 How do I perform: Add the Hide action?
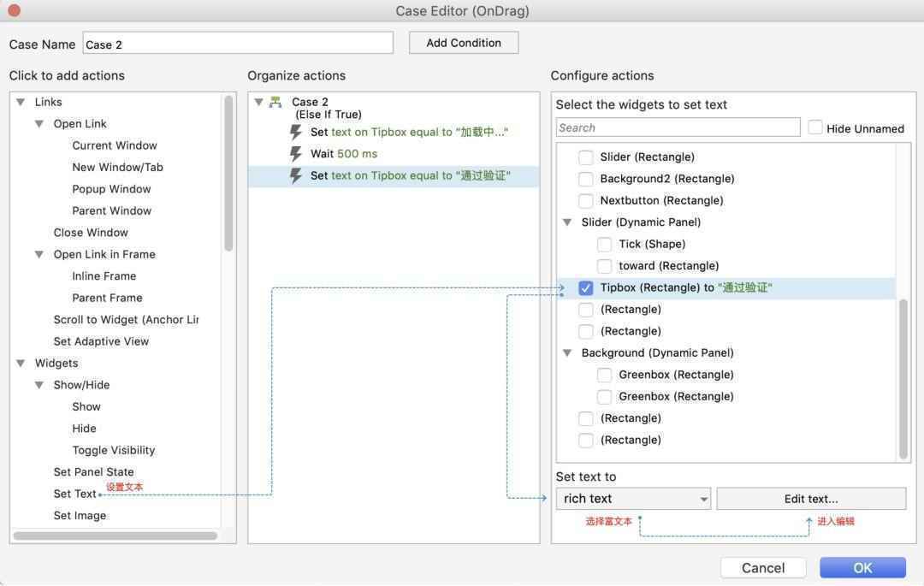tap(84, 429)
